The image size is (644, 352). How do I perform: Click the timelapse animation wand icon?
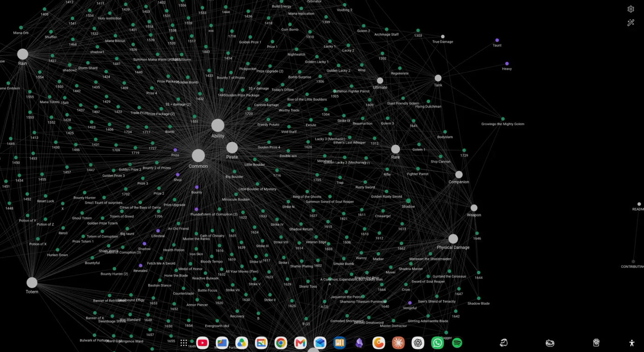631,23
